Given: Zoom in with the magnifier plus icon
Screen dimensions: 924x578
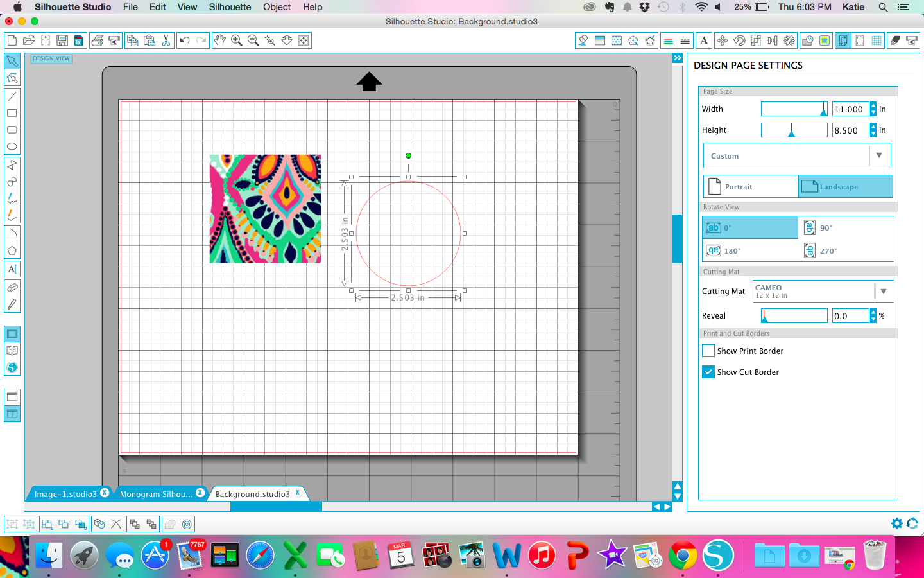Looking at the screenshot, I should pyautogui.click(x=237, y=40).
